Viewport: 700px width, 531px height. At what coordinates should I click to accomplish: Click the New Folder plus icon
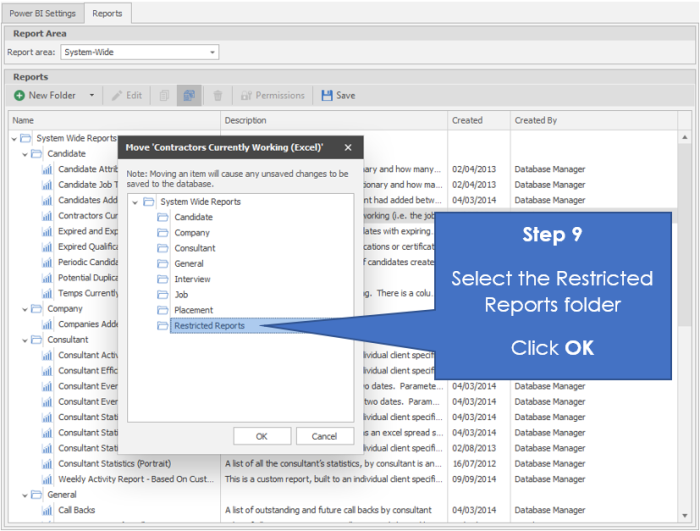click(x=19, y=96)
